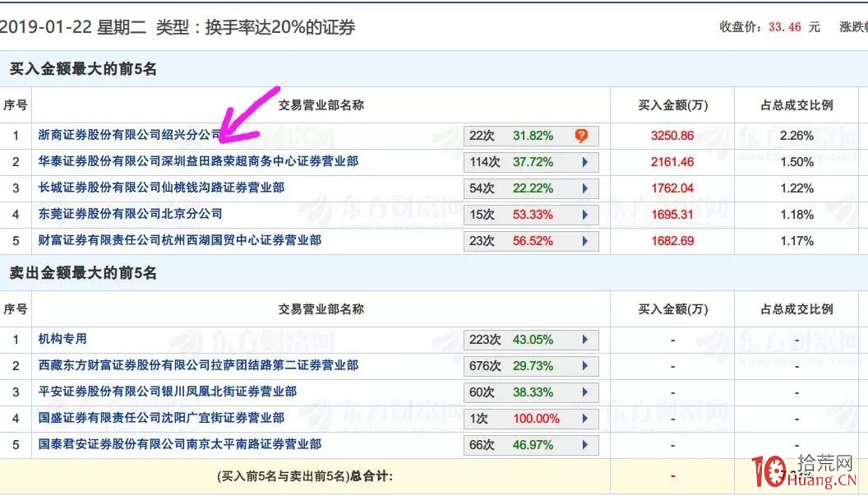Click the 23次 listing count

pos(482,241)
